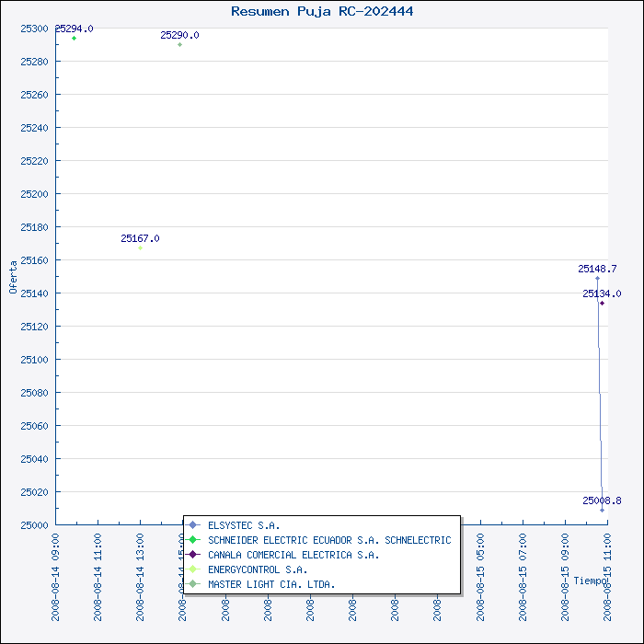The image size is (644, 644).
Task: Click the ENERGYCONTROL S.A. legend marker
Action: [193, 569]
